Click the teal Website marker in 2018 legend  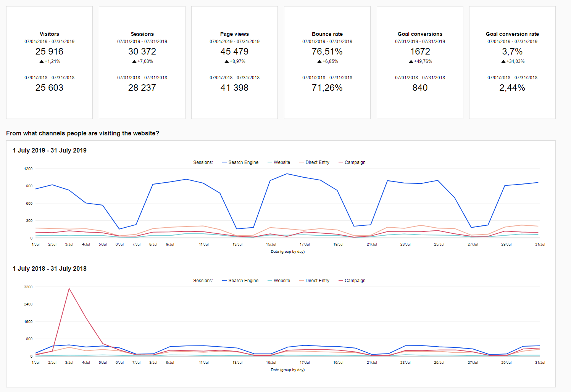click(270, 281)
